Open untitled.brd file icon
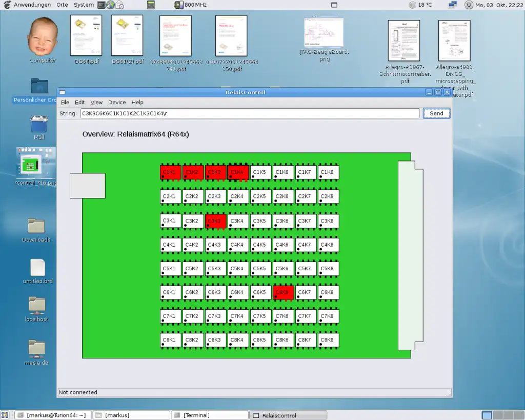The width and height of the screenshot is (525, 420). [37, 271]
